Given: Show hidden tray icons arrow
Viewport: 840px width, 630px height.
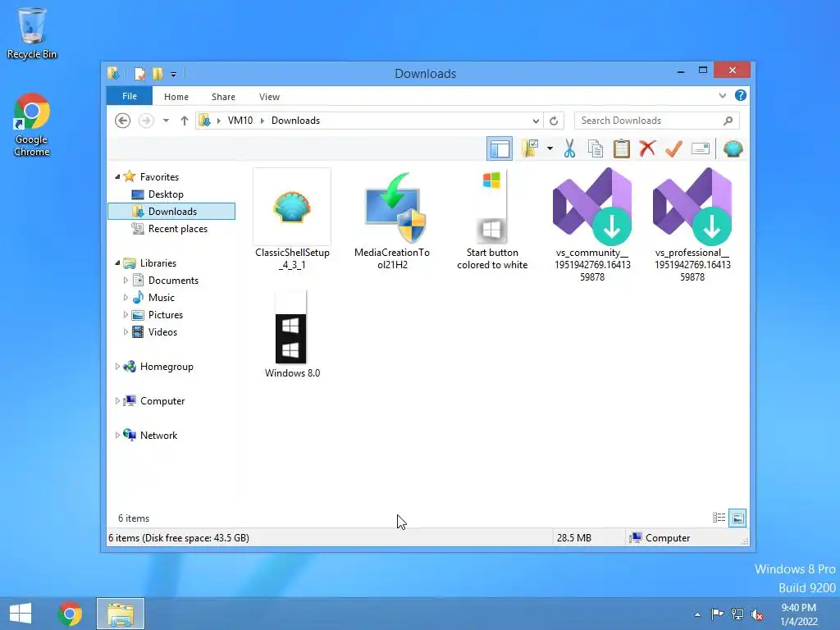Looking at the screenshot, I should [x=697, y=614].
